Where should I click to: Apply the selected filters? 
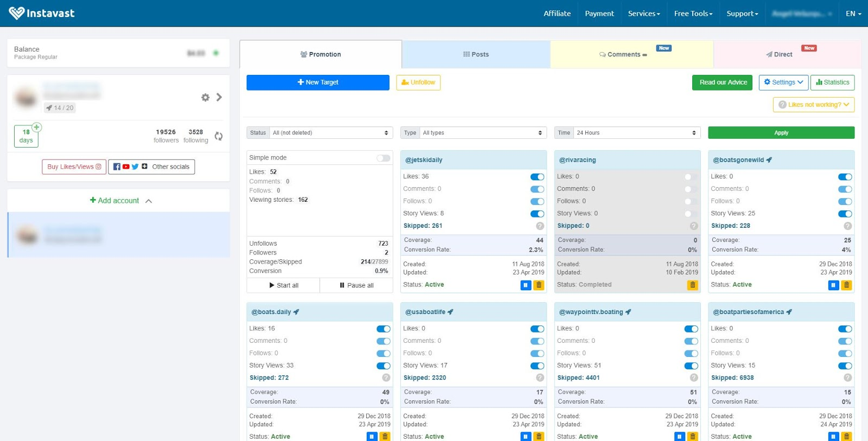(x=781, y=133)
